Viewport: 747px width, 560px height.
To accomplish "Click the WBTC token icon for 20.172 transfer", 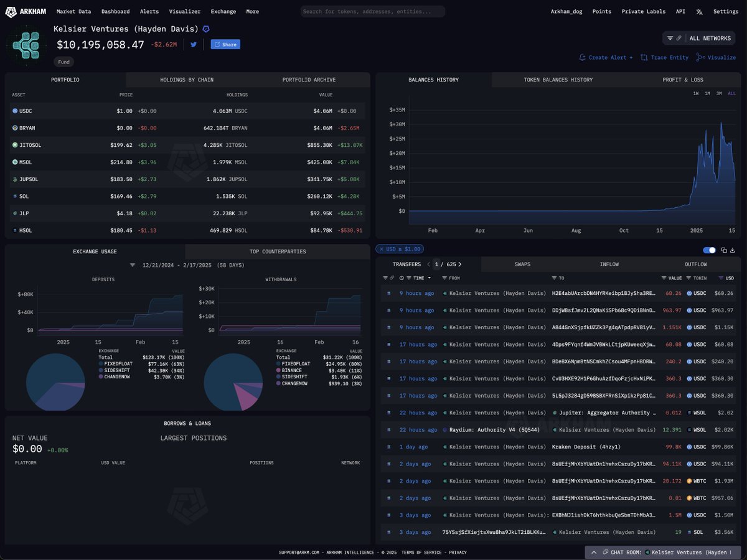I will click(x=689, y=481).
